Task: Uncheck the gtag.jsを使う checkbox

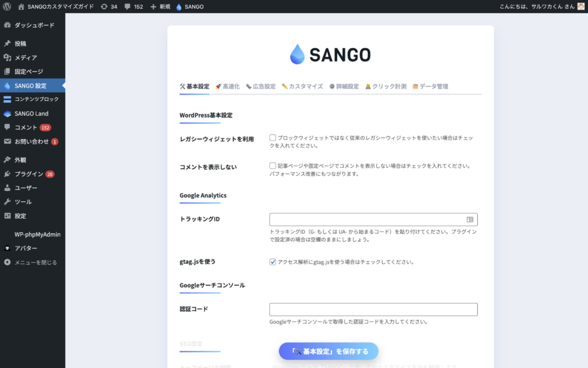Action: pos(273,262)
